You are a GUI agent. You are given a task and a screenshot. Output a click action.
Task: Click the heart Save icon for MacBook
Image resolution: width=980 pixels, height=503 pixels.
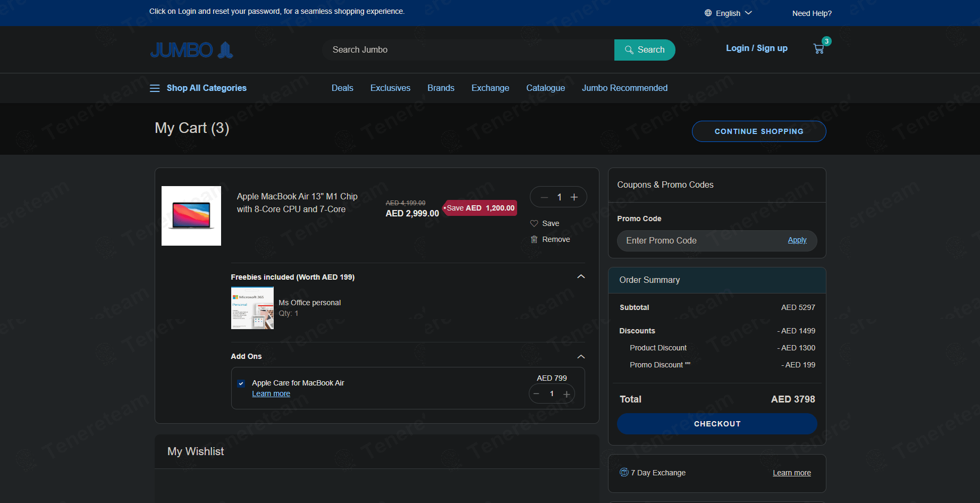[x=534, y=223]
